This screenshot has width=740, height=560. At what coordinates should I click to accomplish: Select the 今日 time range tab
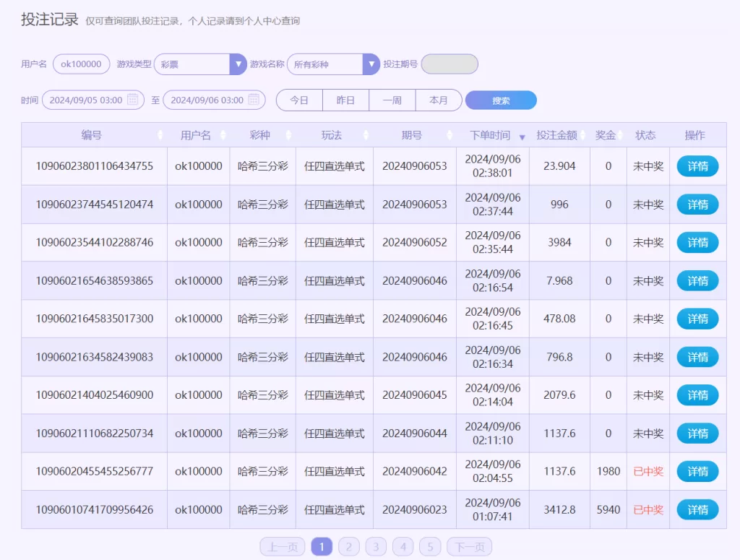pyautogui.click(x=299, y=100)
